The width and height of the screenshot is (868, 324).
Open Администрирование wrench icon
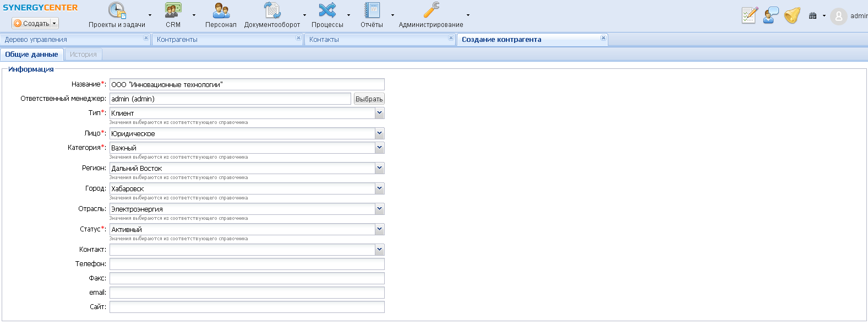click(431, 11)
